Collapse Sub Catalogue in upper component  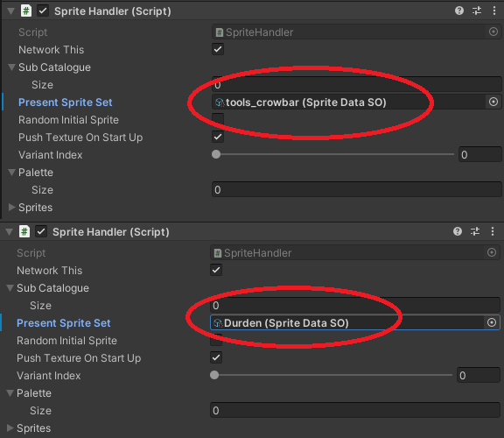tap(12, 67)
